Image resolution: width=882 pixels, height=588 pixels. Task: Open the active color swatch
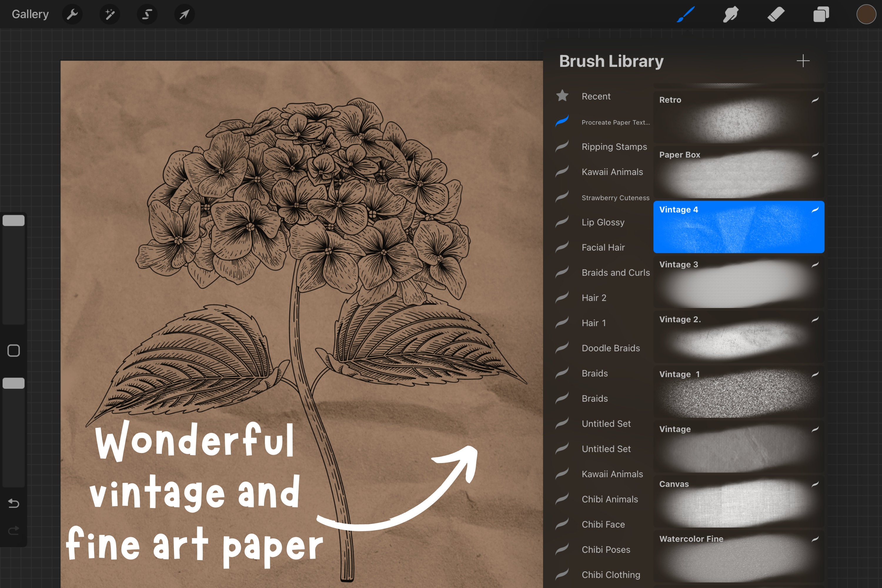(x=866, y=14)
